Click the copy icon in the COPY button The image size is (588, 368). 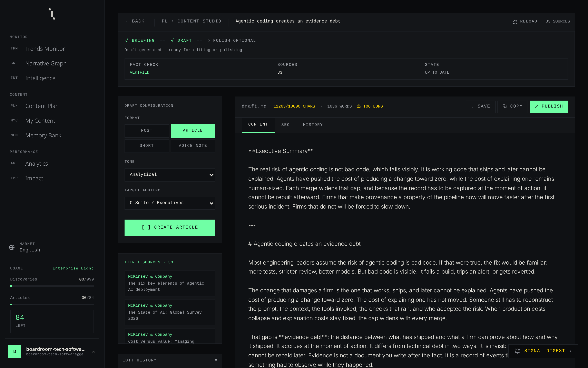pos(505,106)
